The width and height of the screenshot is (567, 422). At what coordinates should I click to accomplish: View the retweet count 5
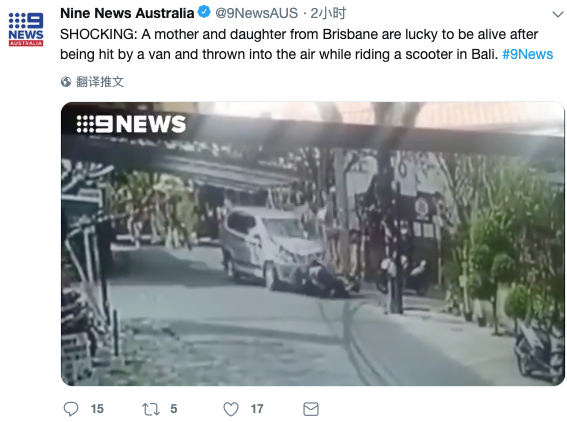pos(174,409)
